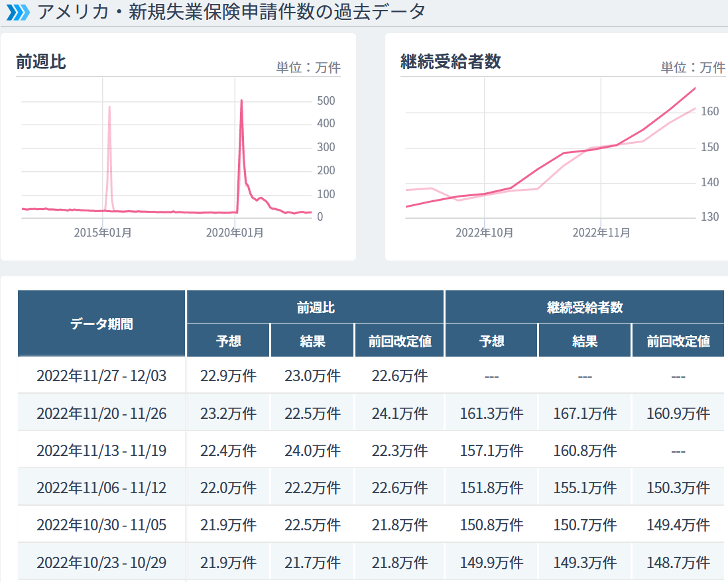This screenshot has height=582, width=728.
Task: Click the 149.4万件 revised value cell
Action: tap(678, 524)
